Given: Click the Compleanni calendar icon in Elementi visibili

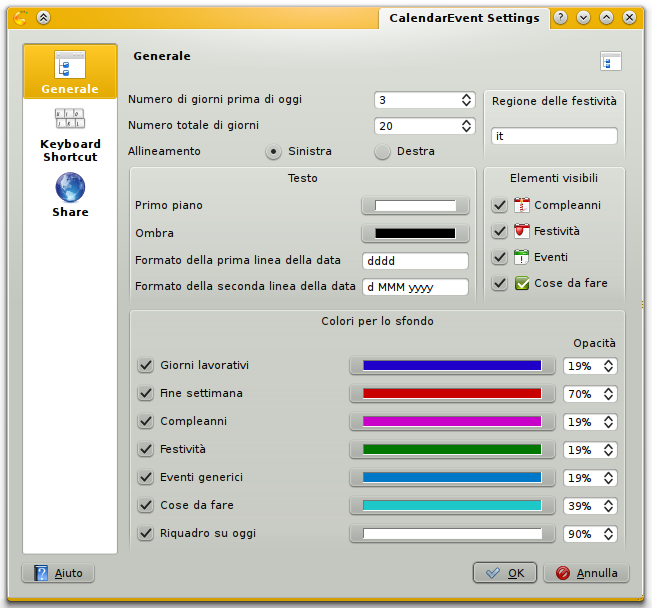Looking at the screenshot, I should tap(522, 205).
